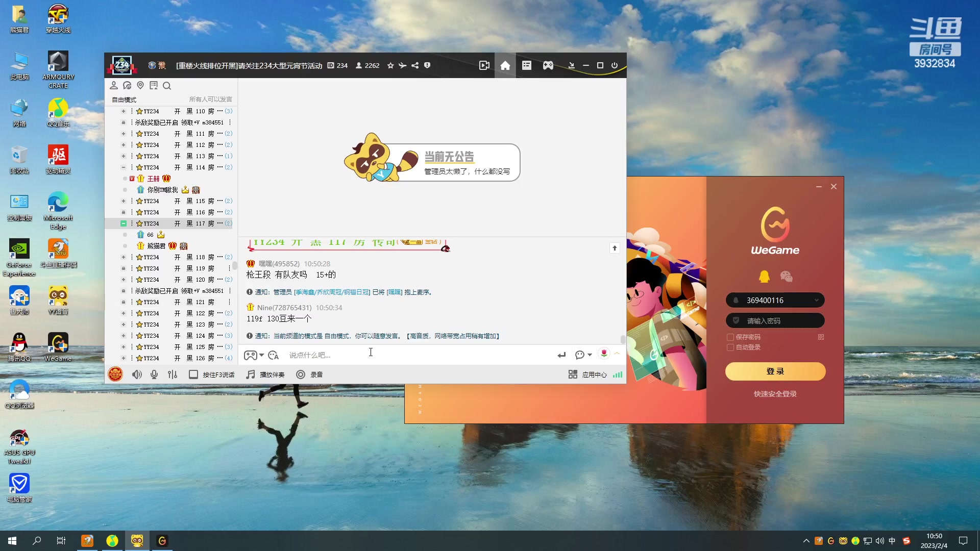The image size is (980, 551).
Task: Click the chat area vertical scrollbar
Action: coord(623,339)
